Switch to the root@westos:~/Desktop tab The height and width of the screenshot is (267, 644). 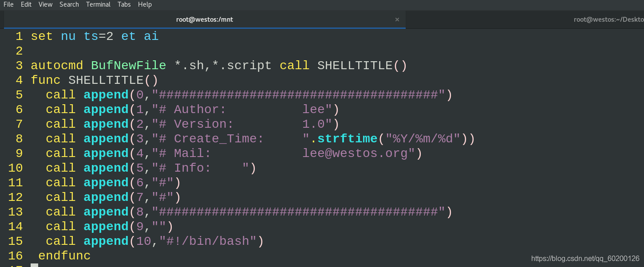[x=608, y=20]
